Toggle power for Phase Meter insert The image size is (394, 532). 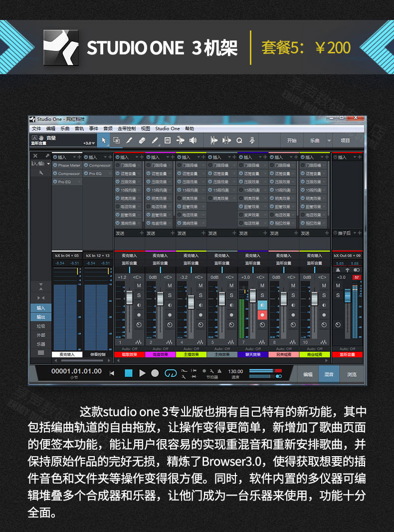(x=55, y=165)
